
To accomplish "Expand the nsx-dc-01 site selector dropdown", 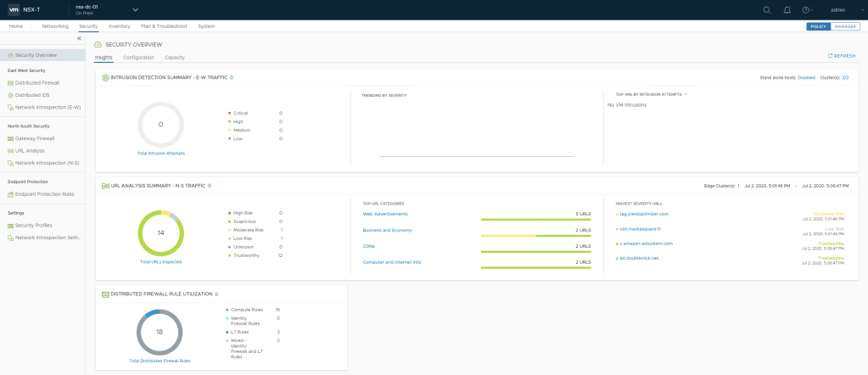I will click(x=135, y=10).
